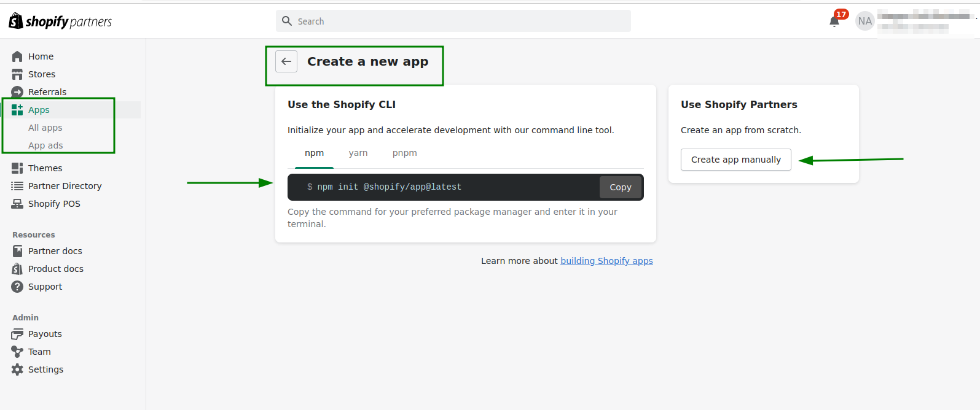Click the Create a new app title
Screen dimensions: 980x410
368,61
